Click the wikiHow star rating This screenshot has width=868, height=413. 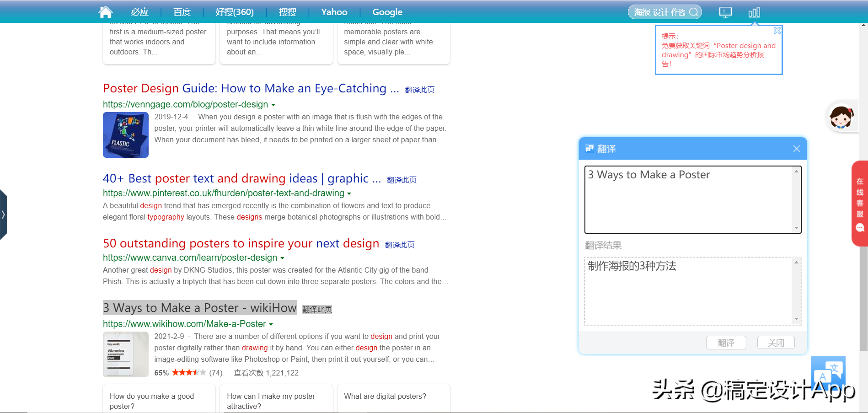tap(189, 373)
